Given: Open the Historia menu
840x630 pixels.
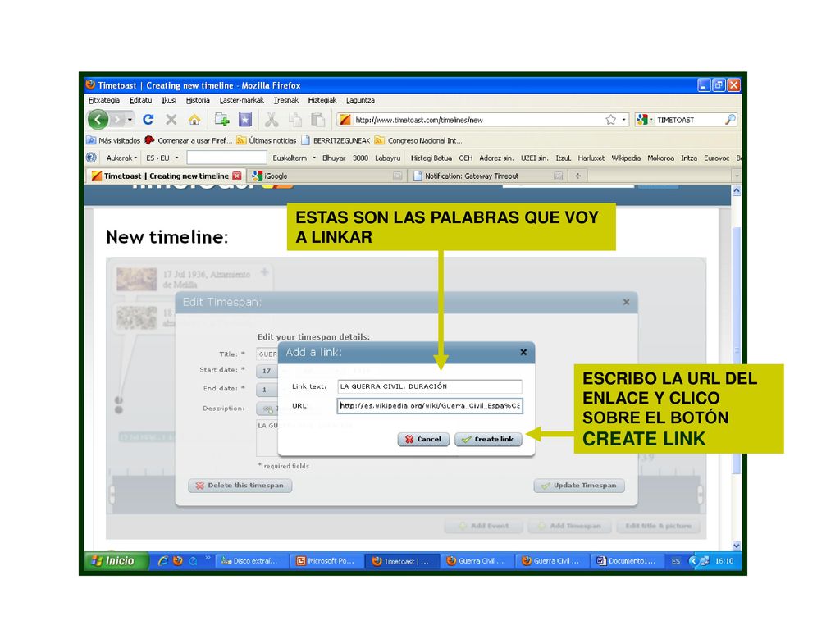Looking at the screenshot, I should (x=198, y=100).
